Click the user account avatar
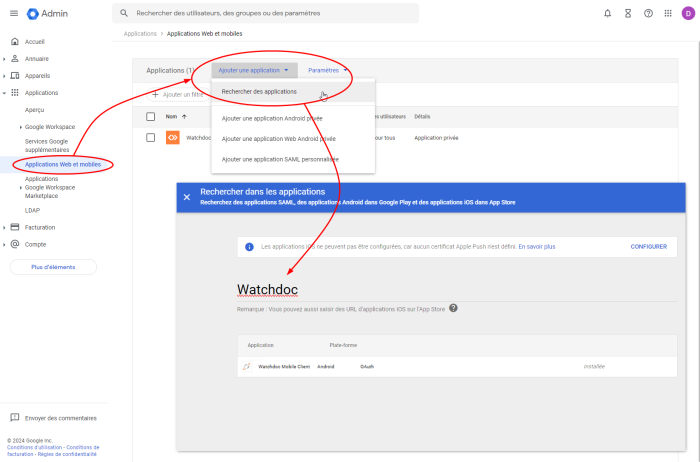 click(x=688, y=13)
